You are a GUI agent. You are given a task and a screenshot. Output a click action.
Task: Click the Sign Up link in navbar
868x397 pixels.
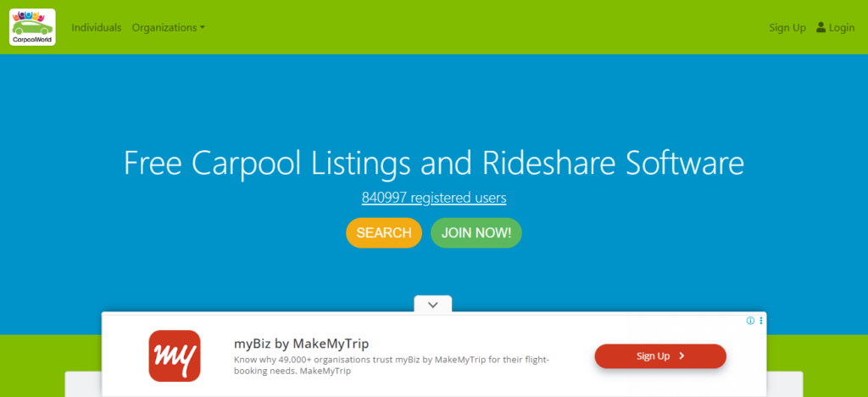click(x=787, y=28)
